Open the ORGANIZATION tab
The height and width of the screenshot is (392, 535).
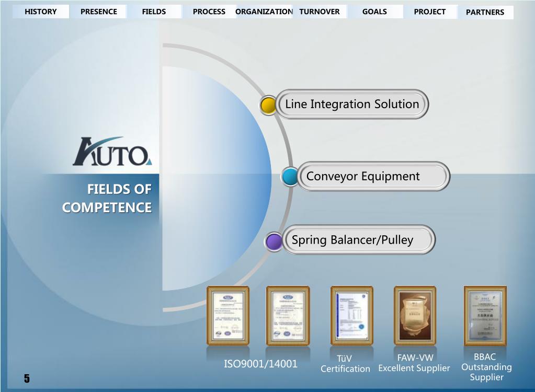[264, 11]
